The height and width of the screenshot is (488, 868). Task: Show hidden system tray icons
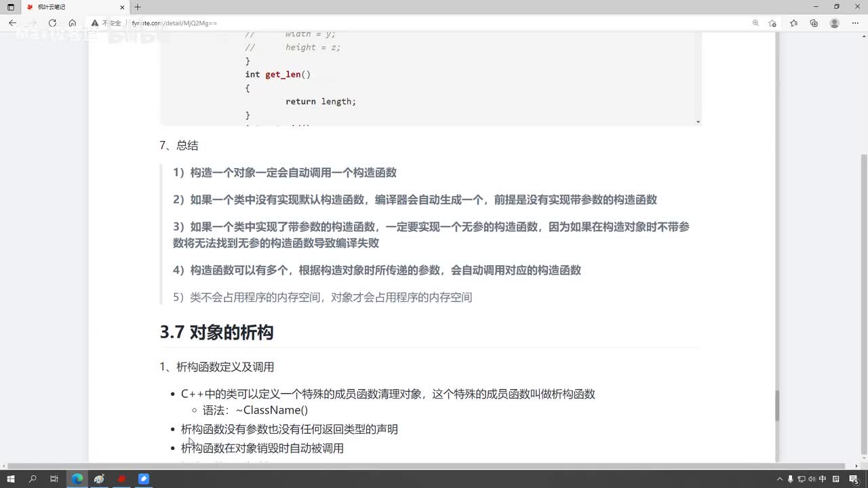point(780,479)
